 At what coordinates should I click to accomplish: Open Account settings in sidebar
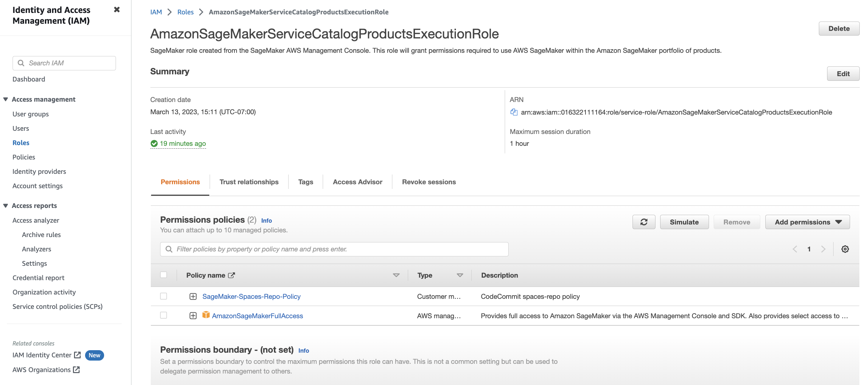(37, 186)
